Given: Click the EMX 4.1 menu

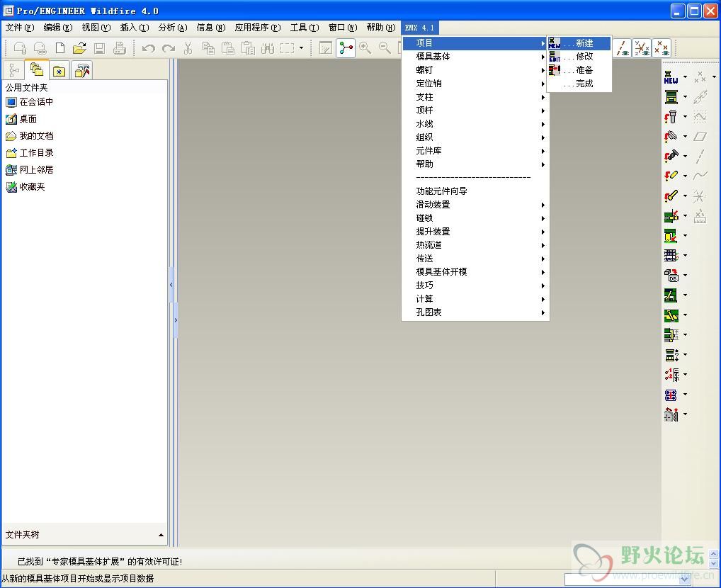Looking at the screenshot, I should tap(419, 28).
